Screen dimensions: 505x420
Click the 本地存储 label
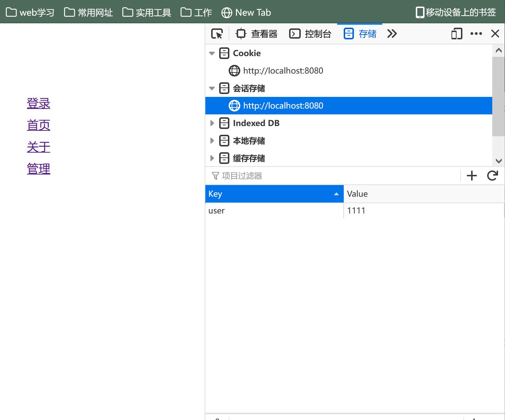[x=249, y=141]
